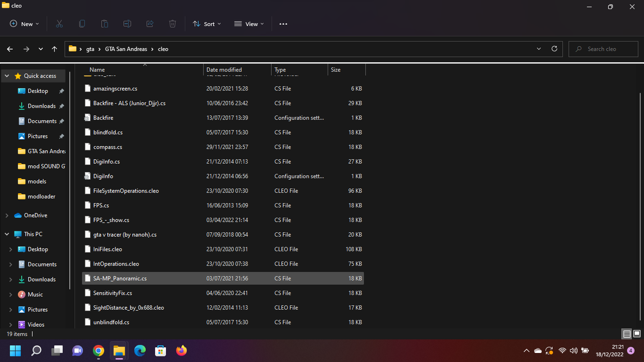The image size is (644, 362).
Task: Open Wi-Fi network tray icon
Action: [562, 350]
